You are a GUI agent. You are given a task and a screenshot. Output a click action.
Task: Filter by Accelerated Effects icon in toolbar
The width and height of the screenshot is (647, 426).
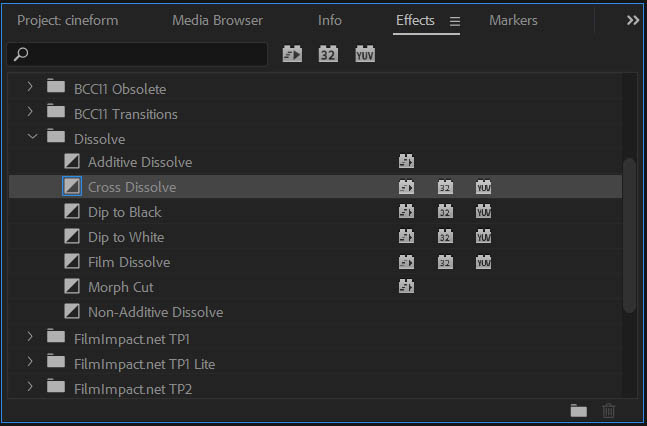(x=292, y=54)
